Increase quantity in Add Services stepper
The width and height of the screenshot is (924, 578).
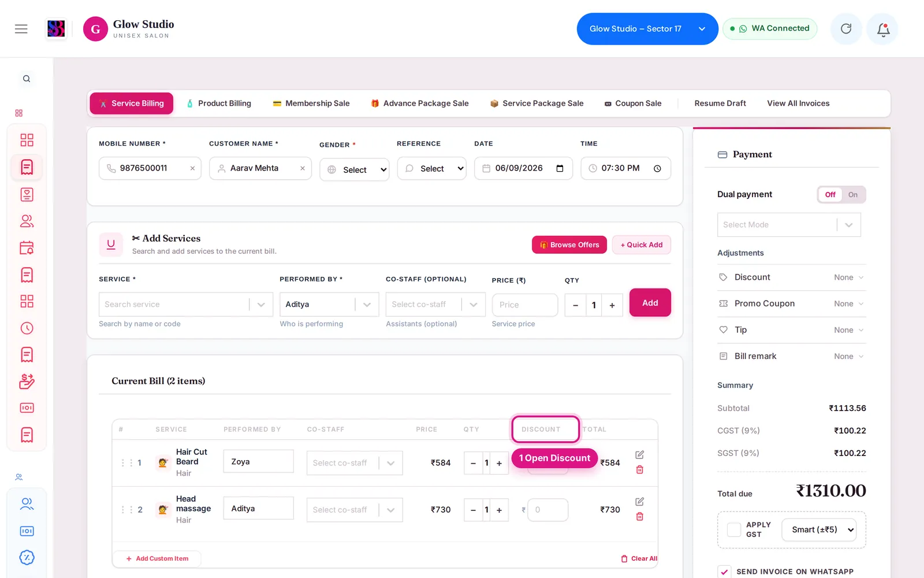612,305
